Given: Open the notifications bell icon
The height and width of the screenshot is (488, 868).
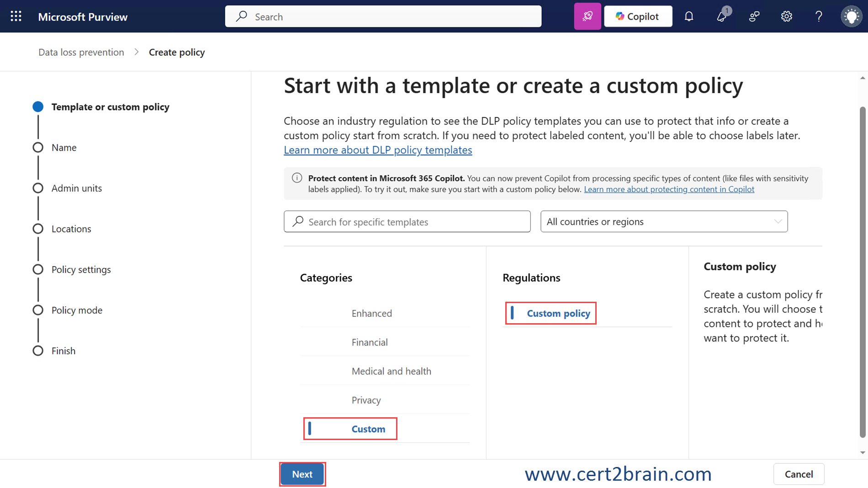Looking at the screenshot, I should (x=689, y=16).
